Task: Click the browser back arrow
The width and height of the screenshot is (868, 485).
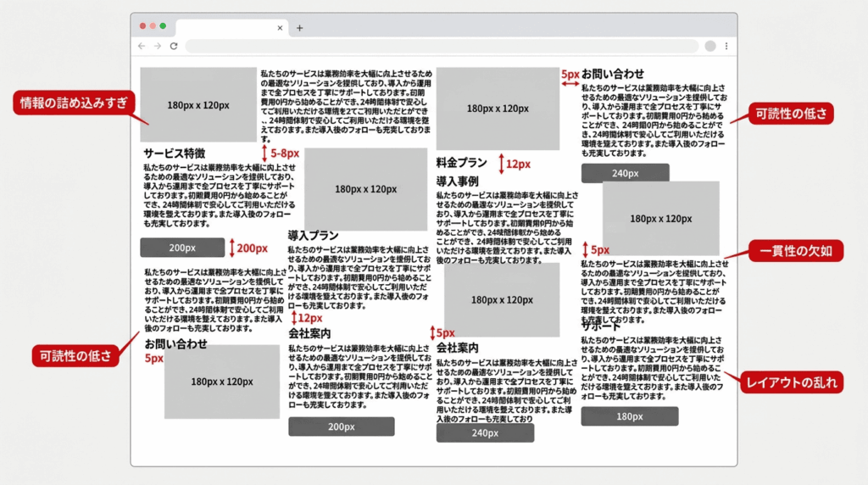Action: point(142,46)
